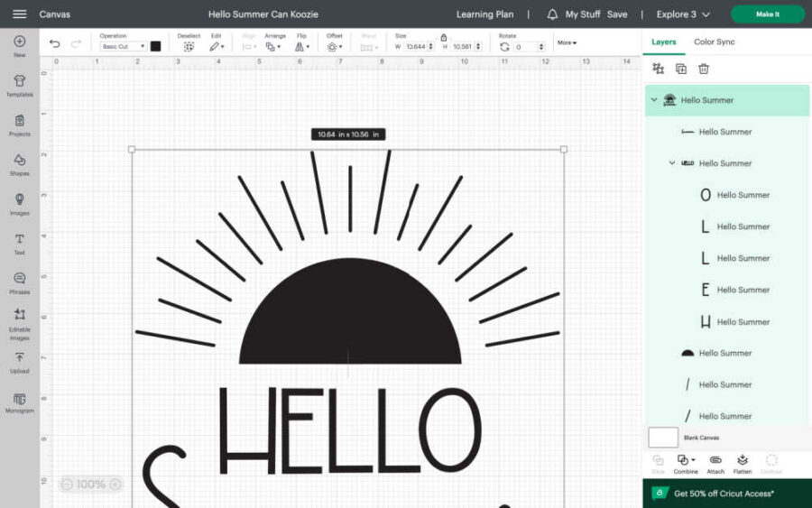Click the green Make It button
812x508 pixels.
pyautogui.click(x=767, y=14)
